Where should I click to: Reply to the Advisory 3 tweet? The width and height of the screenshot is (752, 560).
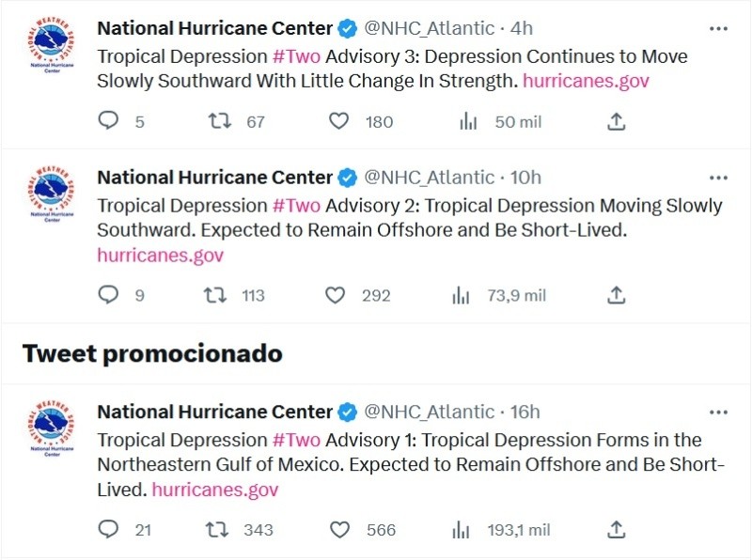tap(109, 121)
